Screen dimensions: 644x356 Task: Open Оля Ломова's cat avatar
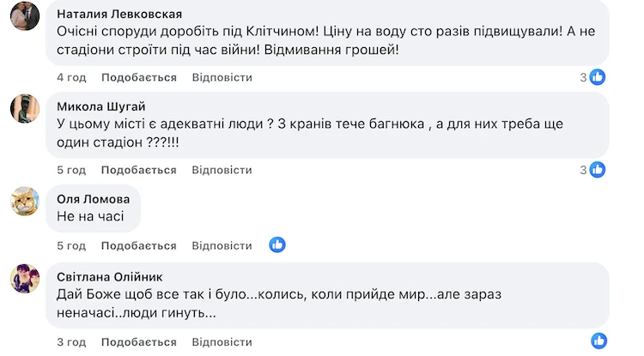point(24,202)
